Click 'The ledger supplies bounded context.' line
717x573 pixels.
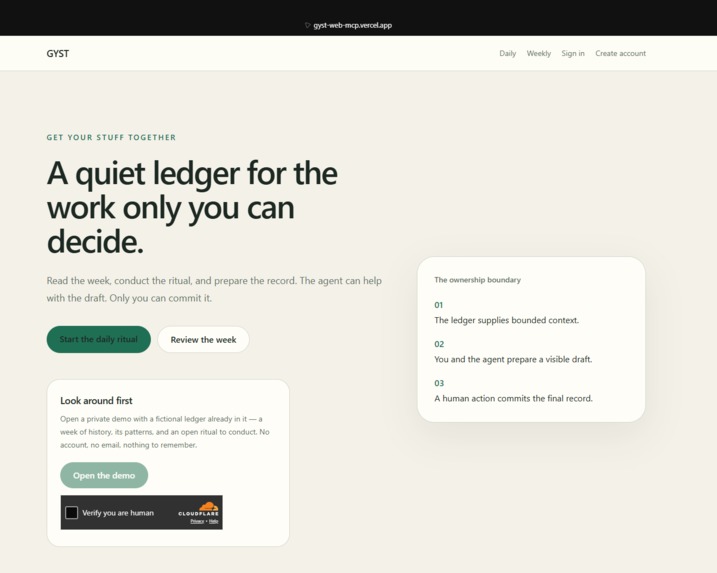(506, 320)
